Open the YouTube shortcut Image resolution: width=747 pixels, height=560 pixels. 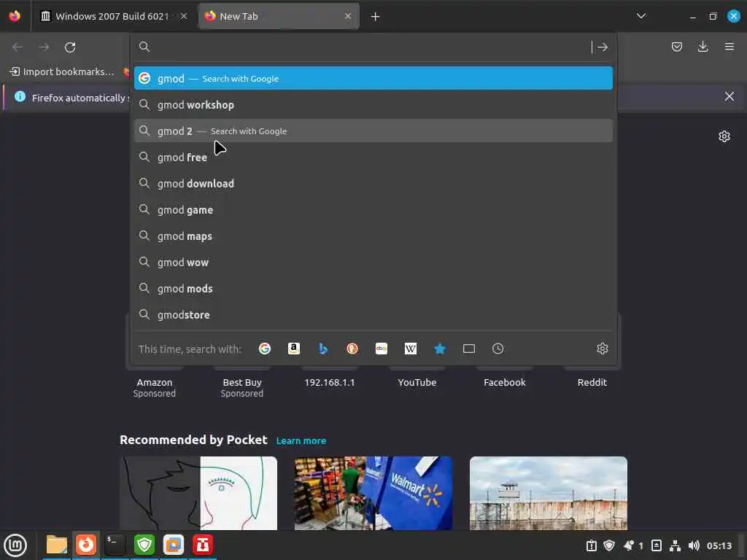click(417, 382)
